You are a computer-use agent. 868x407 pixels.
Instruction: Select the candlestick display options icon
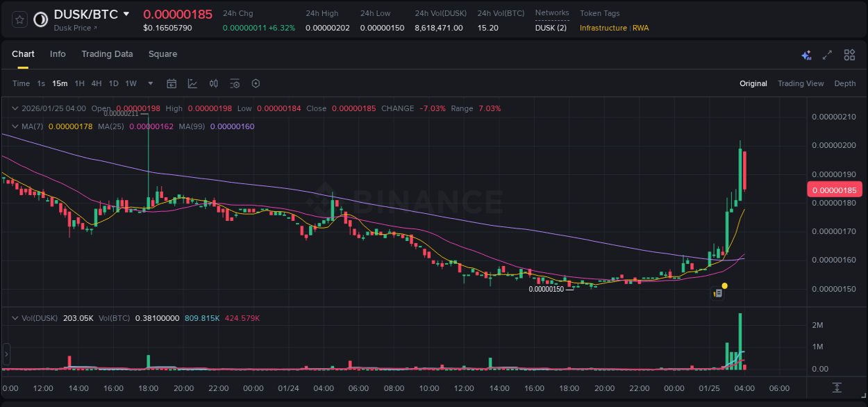click(213, 83)
